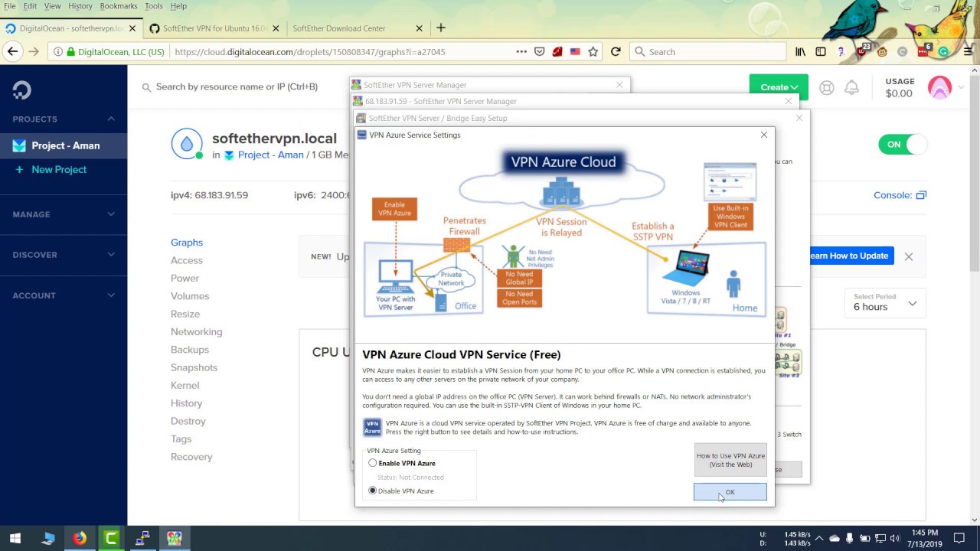The height and width of the screenshot is (551, 980).
Task: Open the user avatar account menu
Action: coord(946,87)
